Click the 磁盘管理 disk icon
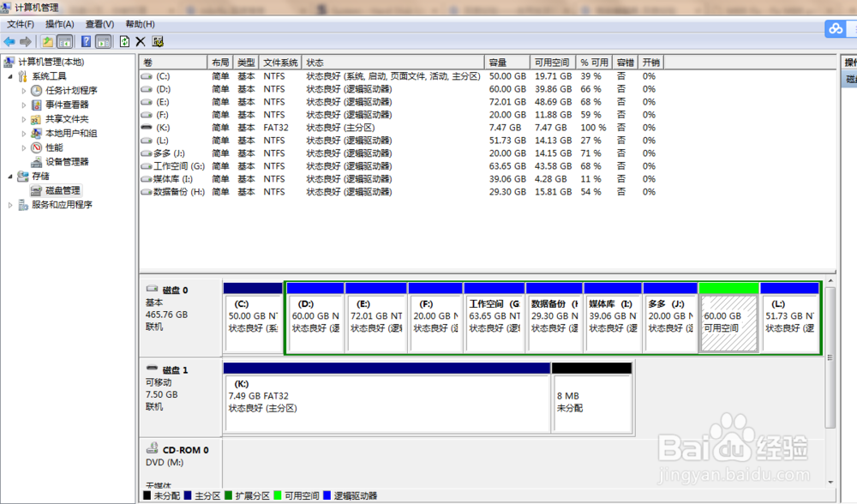Image resolution: width=857 pixels, height=504 pixels. click(x=37, y=190)
